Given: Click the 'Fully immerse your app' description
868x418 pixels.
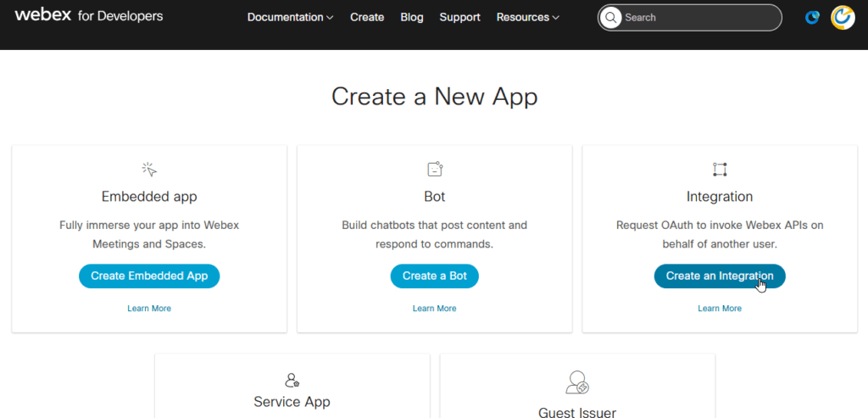Looking at the screenshot, I should [x=149, y=235].
